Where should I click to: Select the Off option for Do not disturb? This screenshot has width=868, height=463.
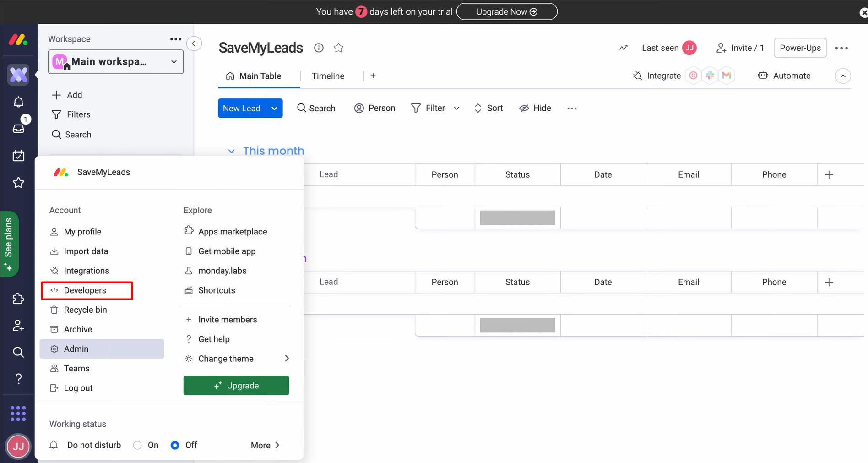(x=175, y=445)
